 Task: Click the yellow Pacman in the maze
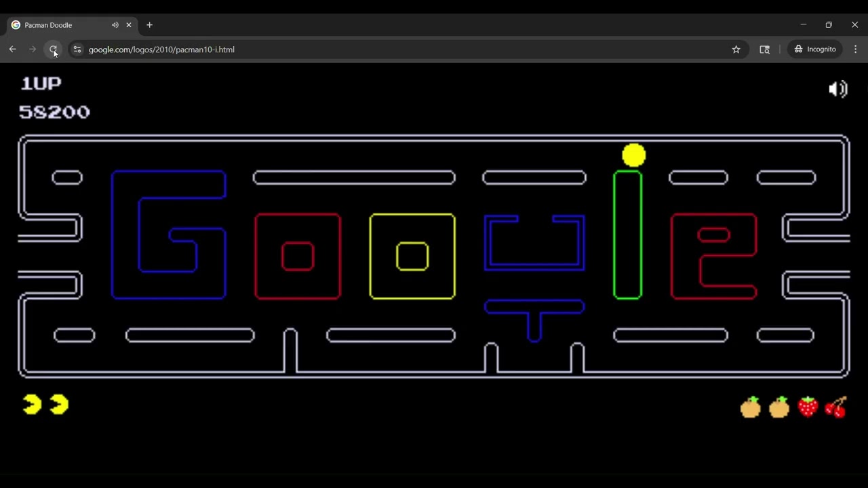click(x=634, y=155)
